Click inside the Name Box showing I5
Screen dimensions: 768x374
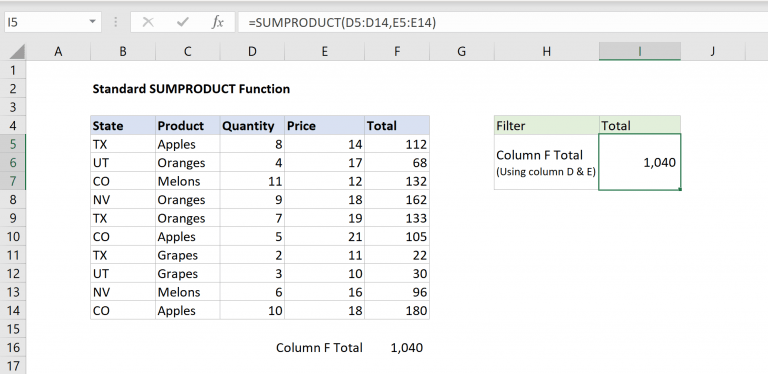(47, 22)
